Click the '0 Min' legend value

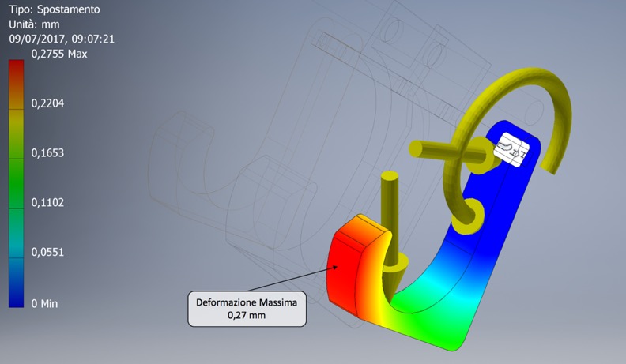click(x=44, y=304)
